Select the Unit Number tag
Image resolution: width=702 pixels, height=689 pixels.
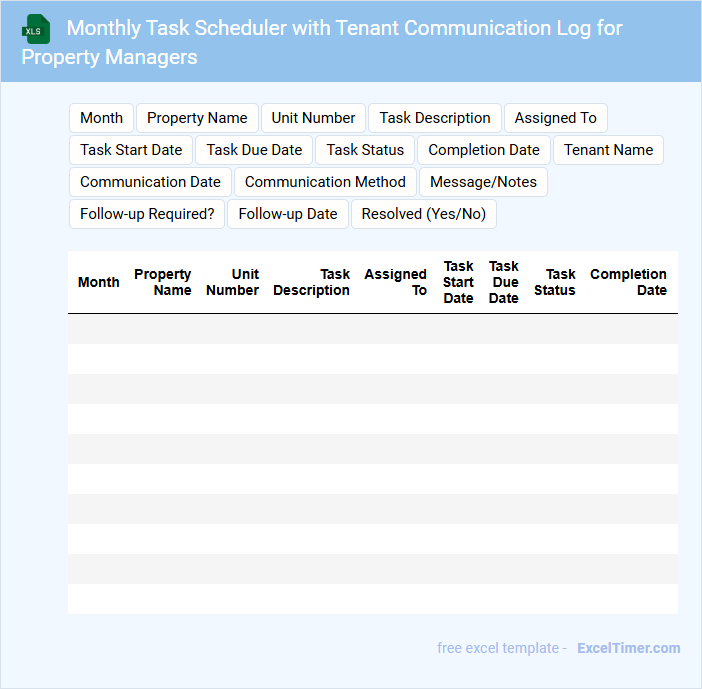pyautogui.click(x=313, y=118)
